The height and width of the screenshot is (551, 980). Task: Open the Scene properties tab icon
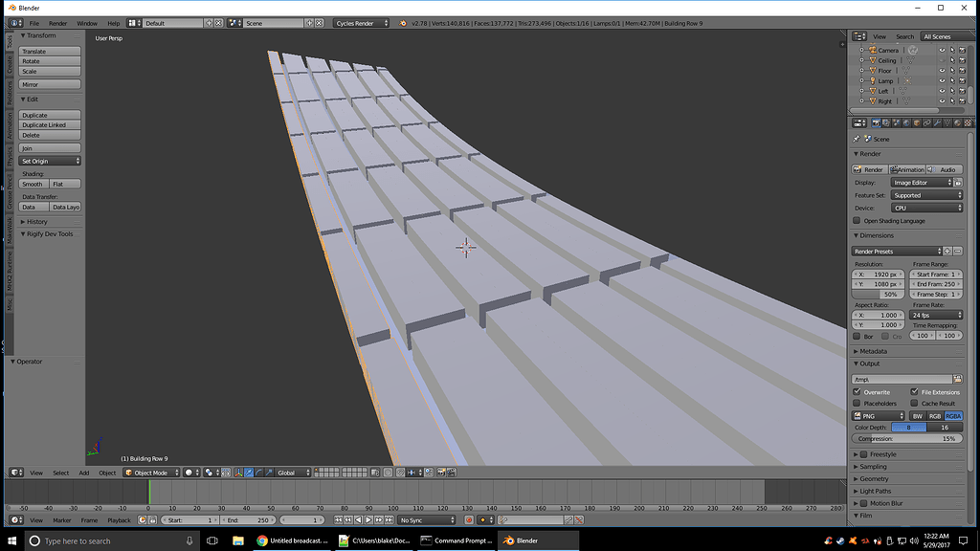pyautogui.click(x=897, y=123)
